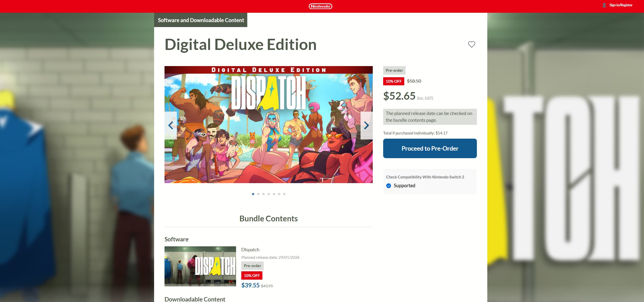Select the fourth carousel dot
Screen dimensions: 644x302
[269, 194]
